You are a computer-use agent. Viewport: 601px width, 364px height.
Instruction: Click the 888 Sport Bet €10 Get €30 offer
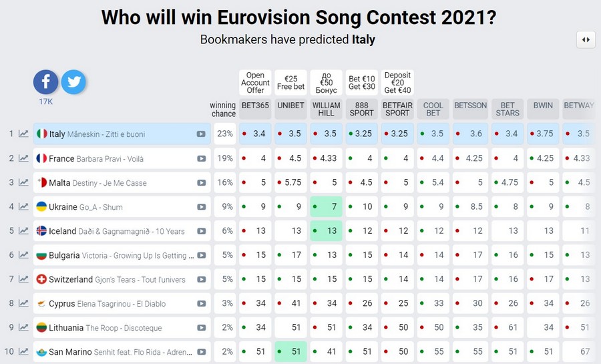361,83
